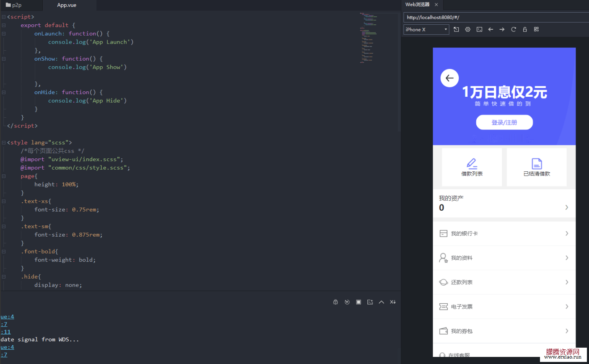
Task: Click chevron on 我的资料 row
Action: (566, 258)
